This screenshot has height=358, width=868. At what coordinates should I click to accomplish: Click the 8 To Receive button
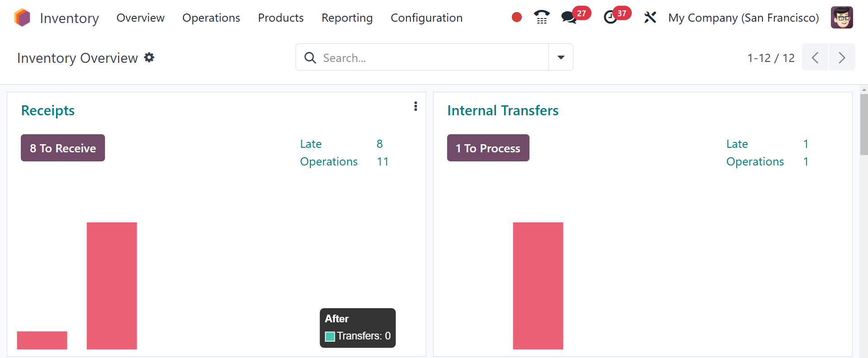[63, 148]
